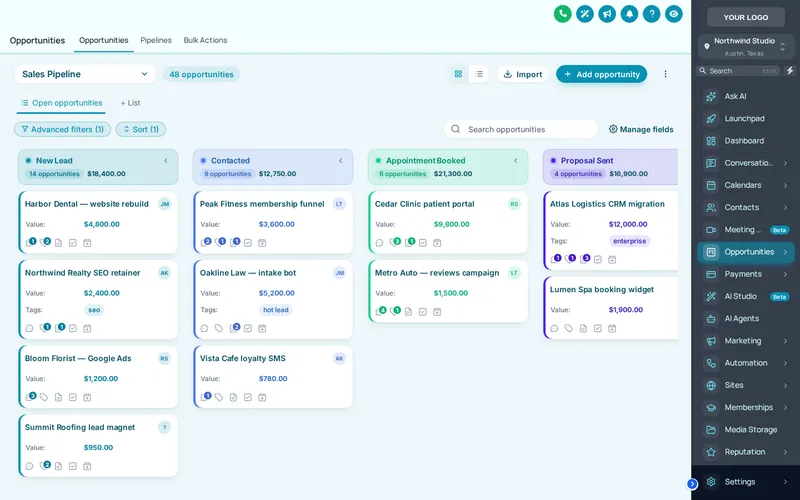Click the lightning bolt quick actions icon
Screen dimensions: 800x500
pos(790,71)
